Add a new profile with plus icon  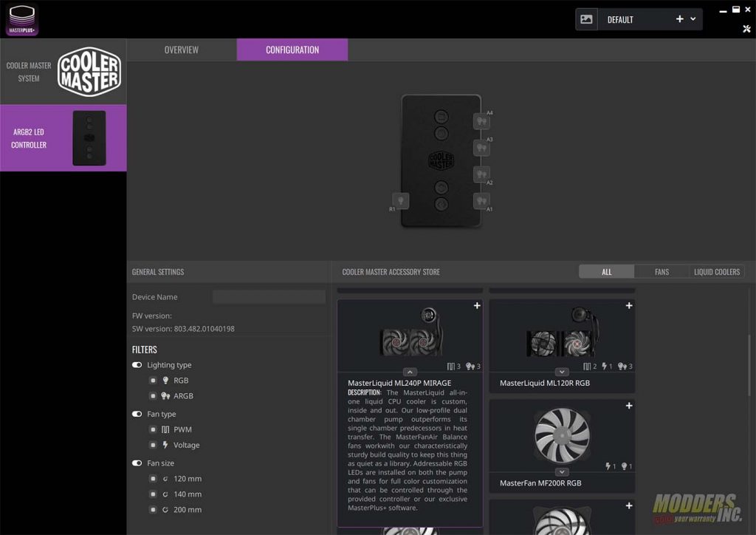coord(679,18)
